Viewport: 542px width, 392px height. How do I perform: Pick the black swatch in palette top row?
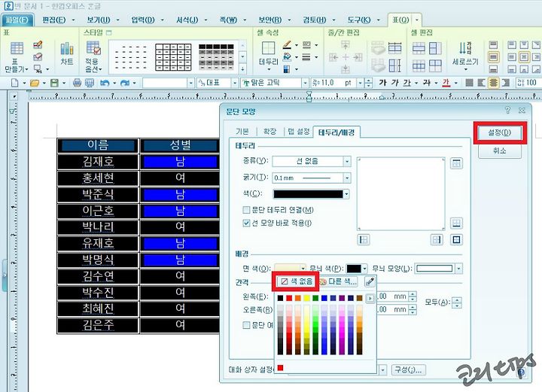click(280, 298)
